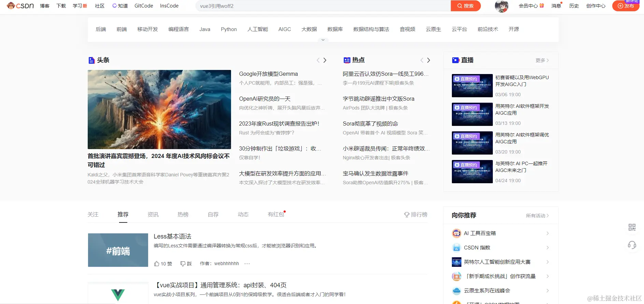
Task: Open 用英特尔 AI软件框架开发AIGC应用 live
Action: [x=522, y=110]
